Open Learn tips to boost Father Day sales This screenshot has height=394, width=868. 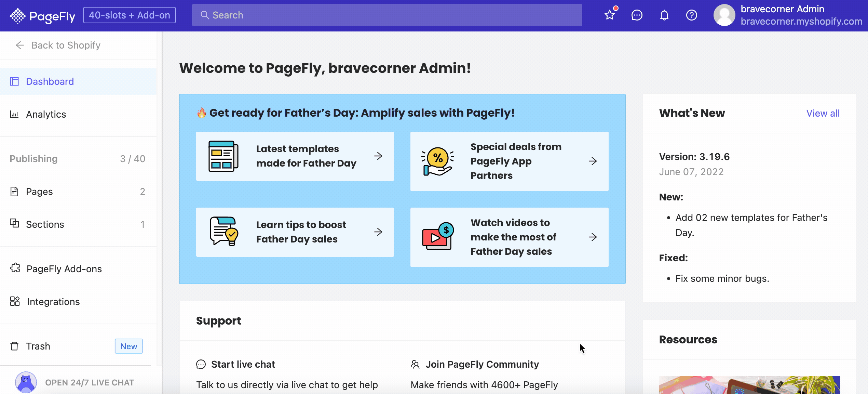295,232
